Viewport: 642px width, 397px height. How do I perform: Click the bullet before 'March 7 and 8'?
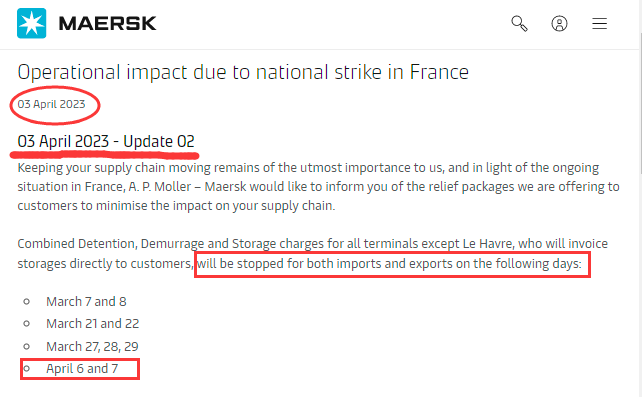(27, 302)
